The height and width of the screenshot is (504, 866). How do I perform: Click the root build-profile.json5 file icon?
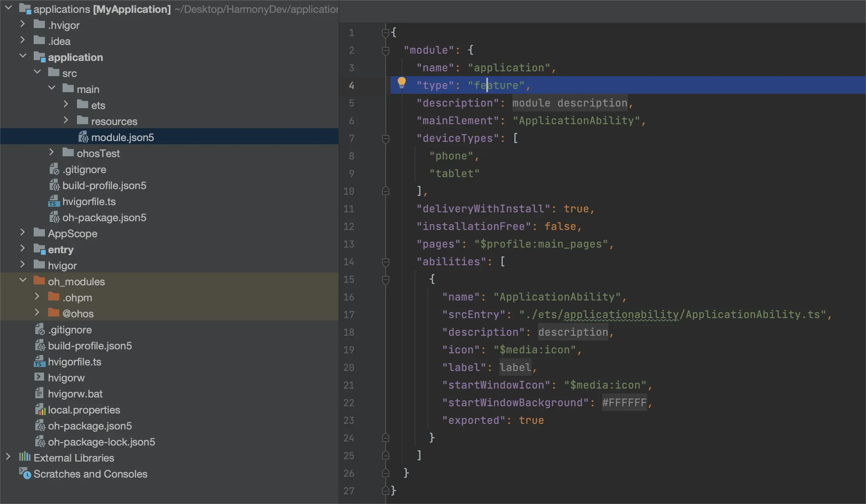[x=40, y=345]
